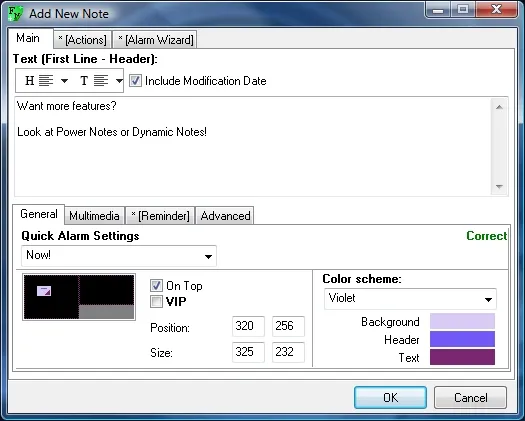Click the Position Y field 256

click(x=288, y=326)
